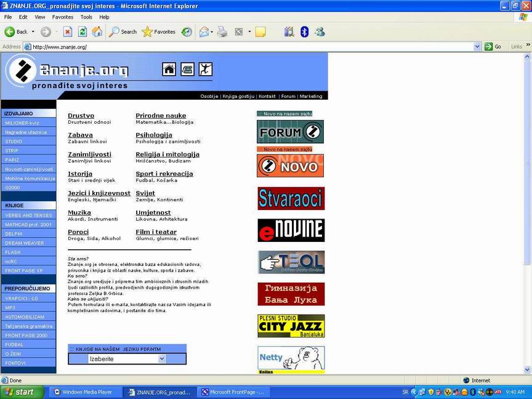
Task: Select DREAM WEAVER in the sidebar
Action: [28, 243]
